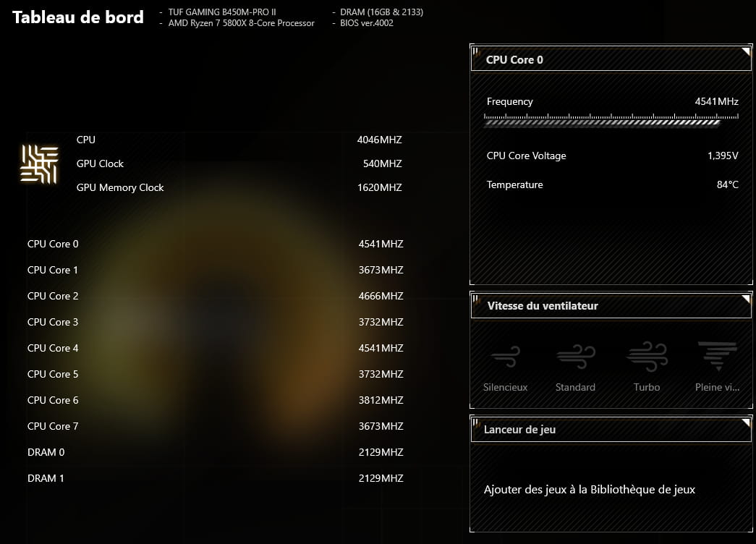
Task: Select the CPU Core 4 row
Action: [215, 348]
